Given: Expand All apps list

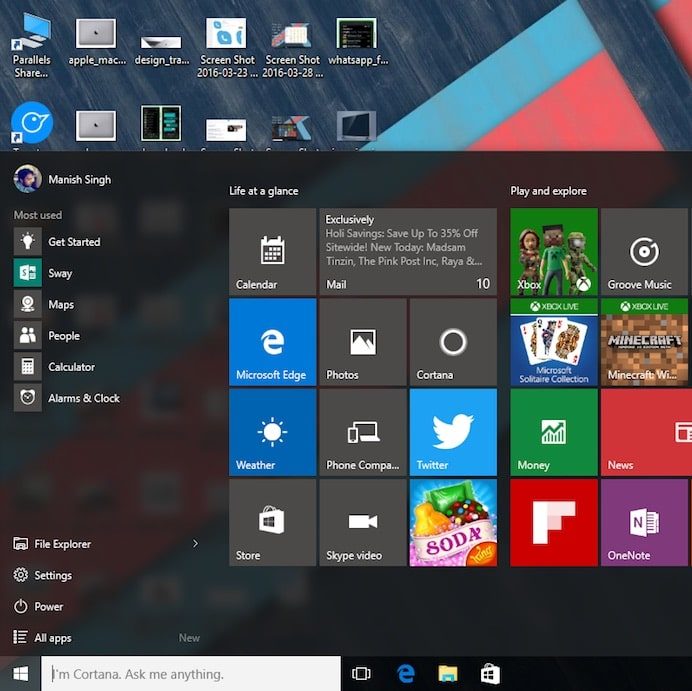Looking at the screenshot, I should (x=52, y=638).
